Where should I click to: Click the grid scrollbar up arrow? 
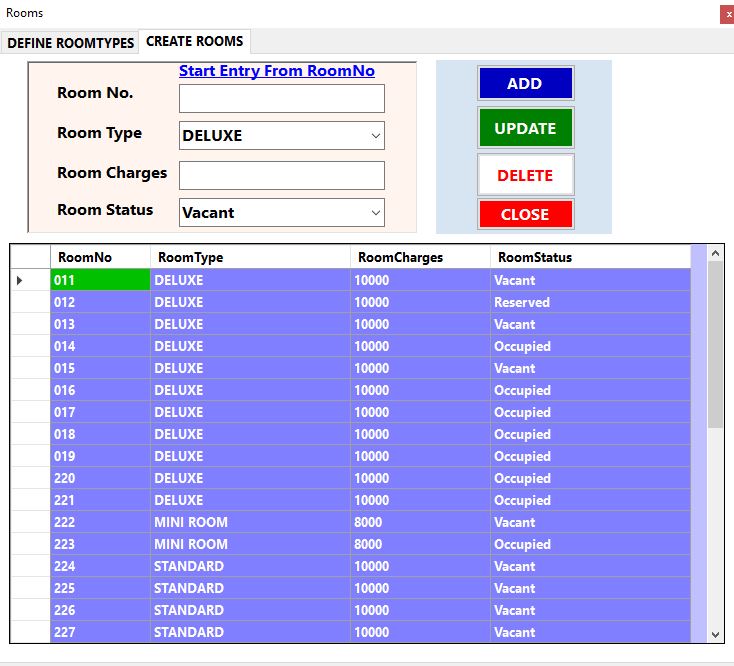point(715,253)
